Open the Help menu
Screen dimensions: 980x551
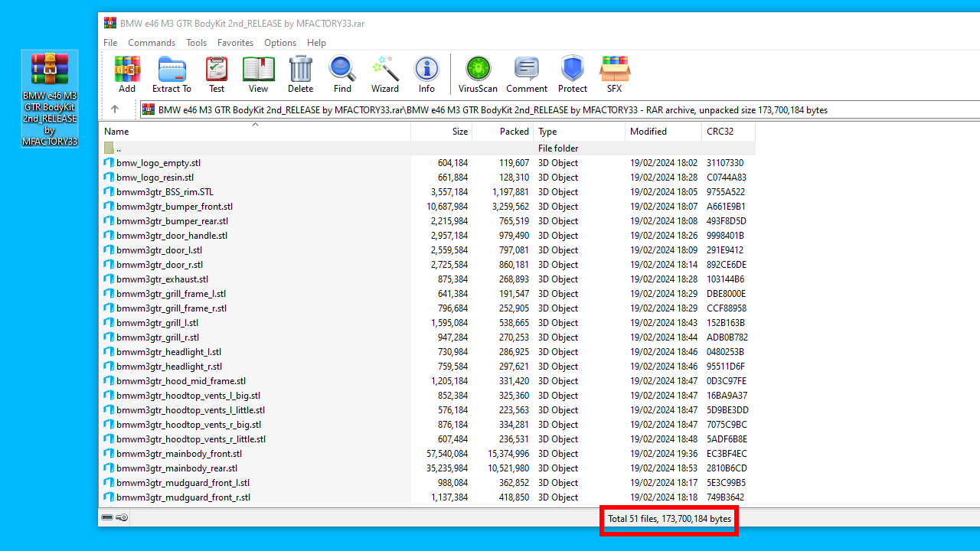coord(316,43)
